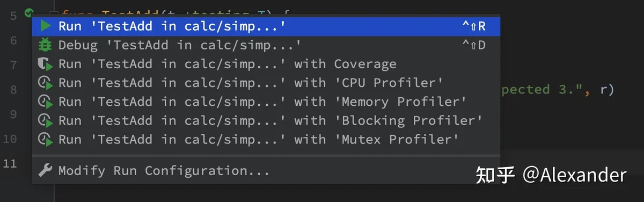Click the wrench icon for Modify Run Configuration

(46, 170)
